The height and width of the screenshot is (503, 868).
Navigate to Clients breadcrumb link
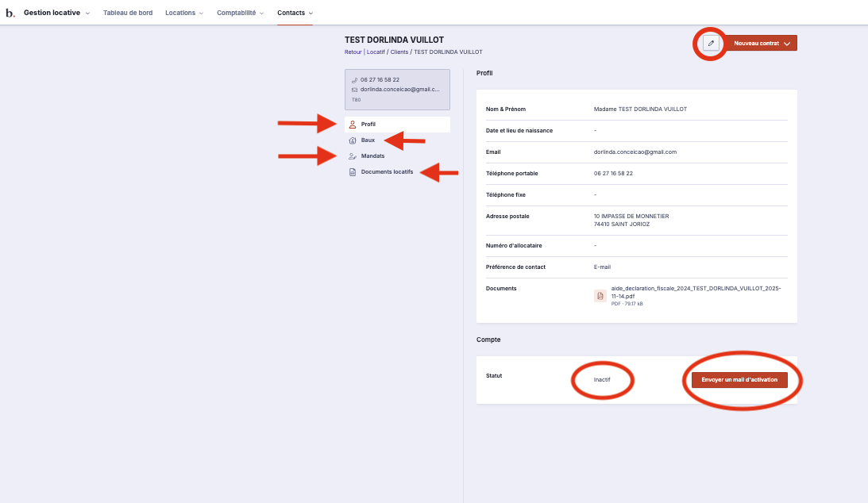pos(399,52)
